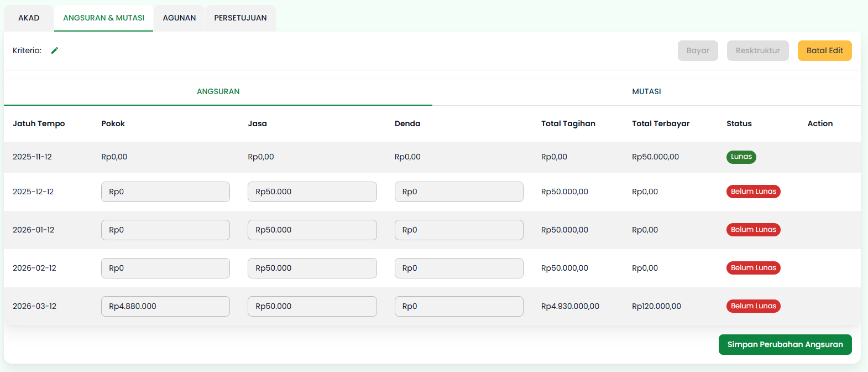Click the greyed-out Bayar button
Screen dimensions: 868x372
(x=698, y=50)
